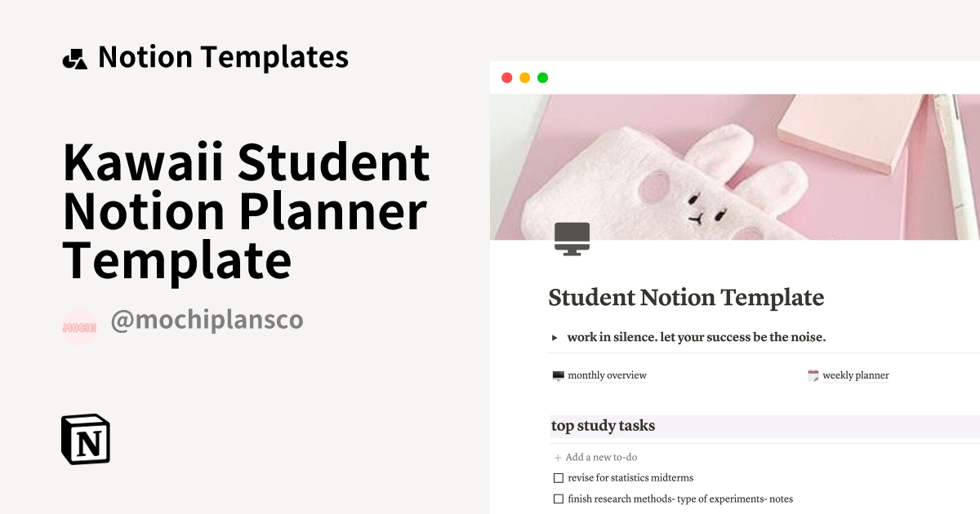
Task: Open the monthly overview page link
Action: point(607,374)
